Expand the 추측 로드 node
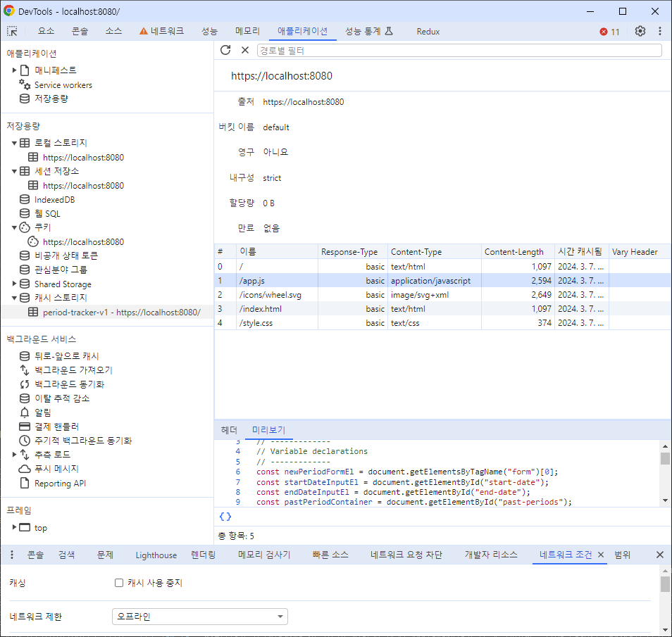 click(x=14, y=454)
